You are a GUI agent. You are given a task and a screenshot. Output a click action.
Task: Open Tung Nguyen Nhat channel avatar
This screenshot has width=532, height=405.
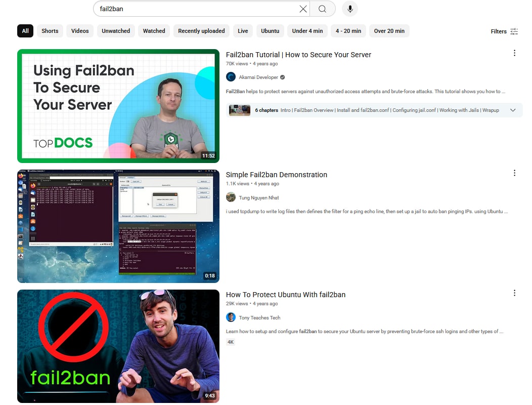pos(231,197)
